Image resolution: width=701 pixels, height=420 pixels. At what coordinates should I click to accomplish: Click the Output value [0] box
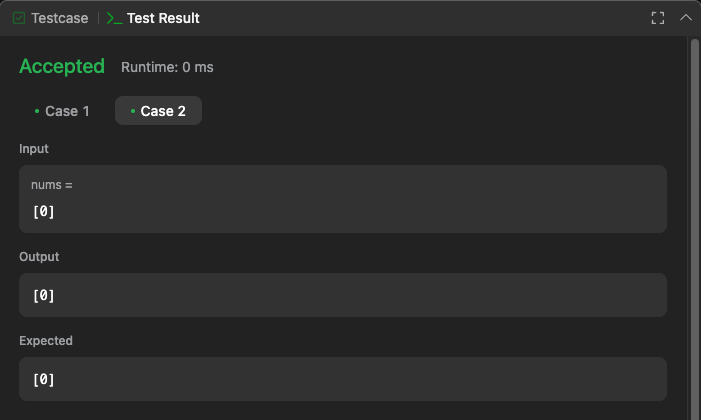(343, 295)
